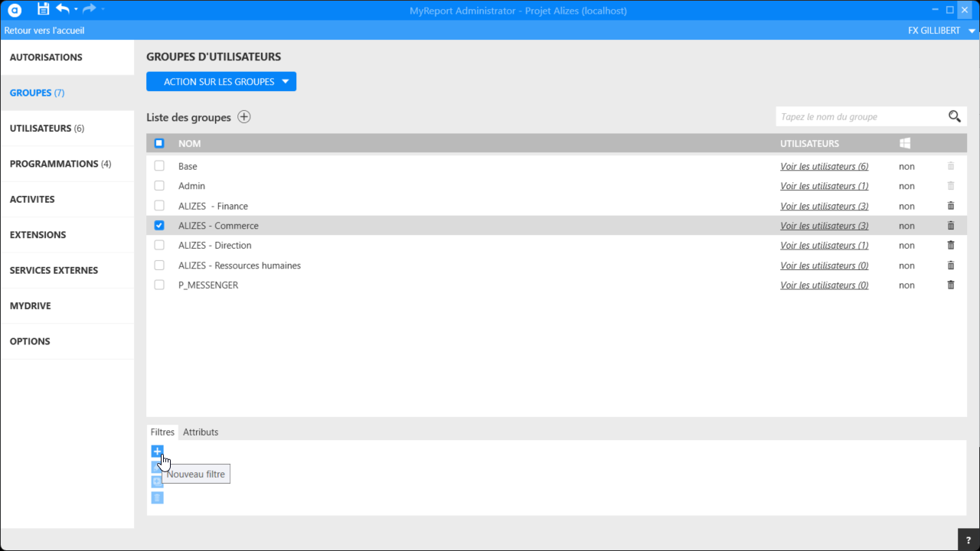Open the Utilisateurs section in sidebar
The height and width of the screenshot is (551, 980).
coord(47,129)
